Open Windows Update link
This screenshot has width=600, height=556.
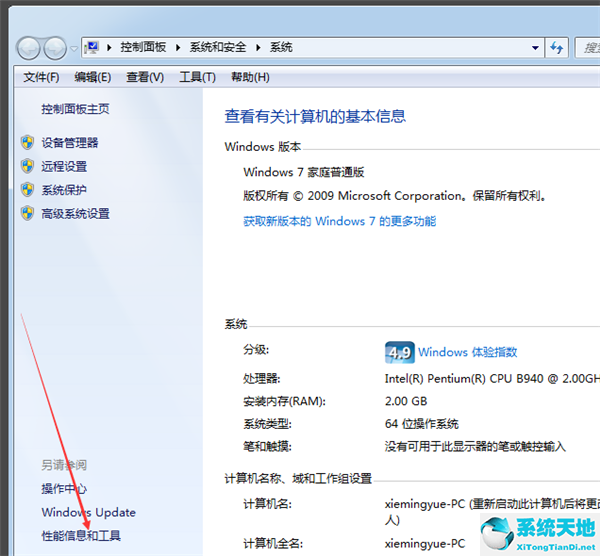89,512
